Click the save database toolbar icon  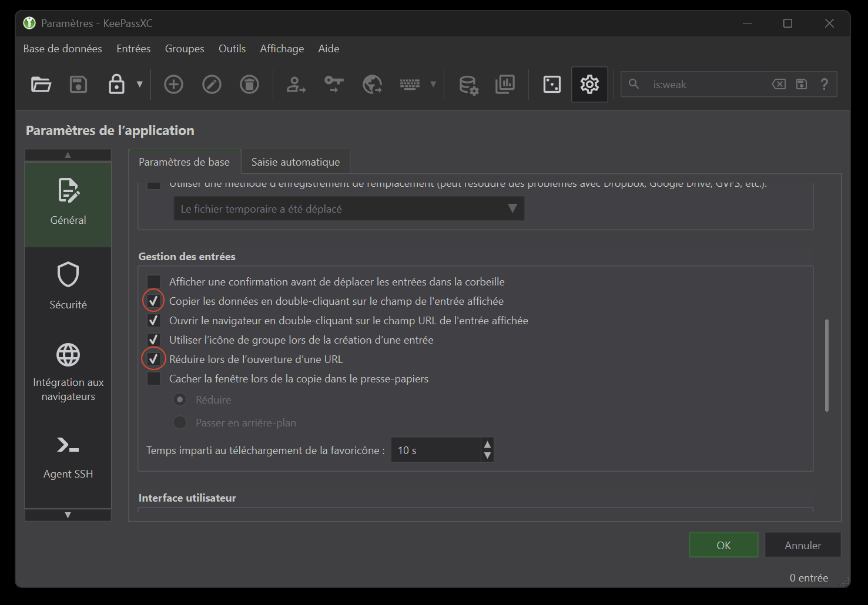78,85
